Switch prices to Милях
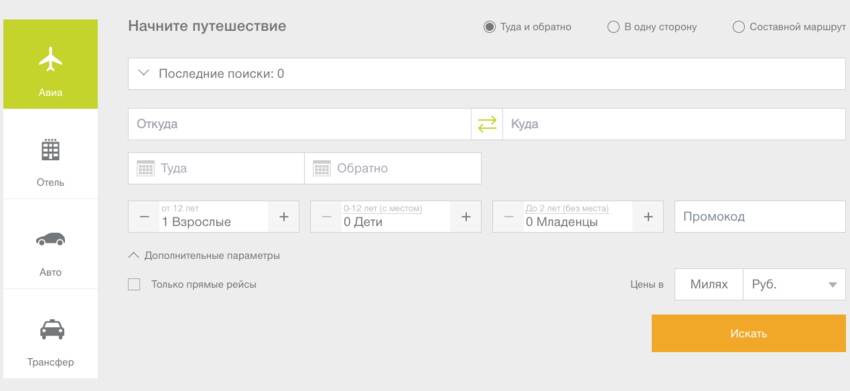Viewport: 850px width, 391px height. pyautogui.click(x=709, y=285)
